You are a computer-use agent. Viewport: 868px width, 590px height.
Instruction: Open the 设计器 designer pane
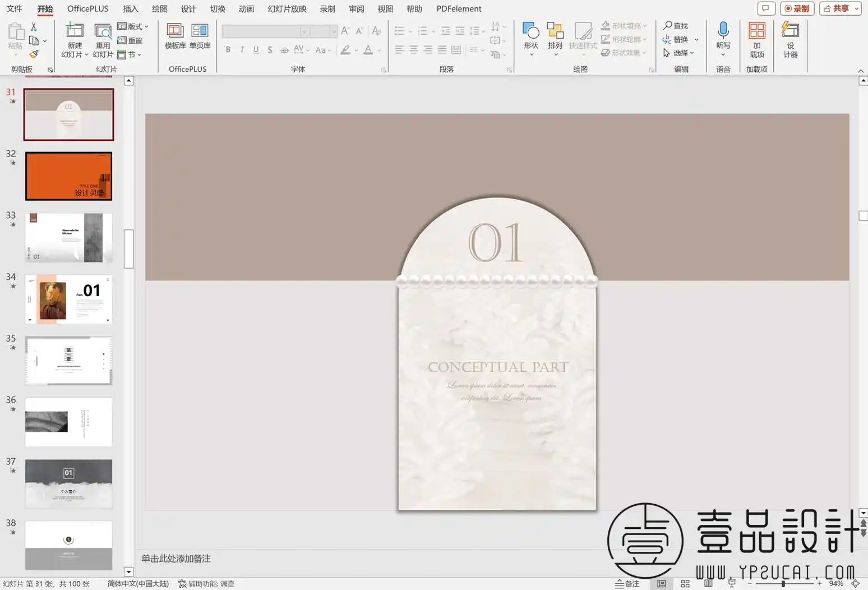click(791, 40)
